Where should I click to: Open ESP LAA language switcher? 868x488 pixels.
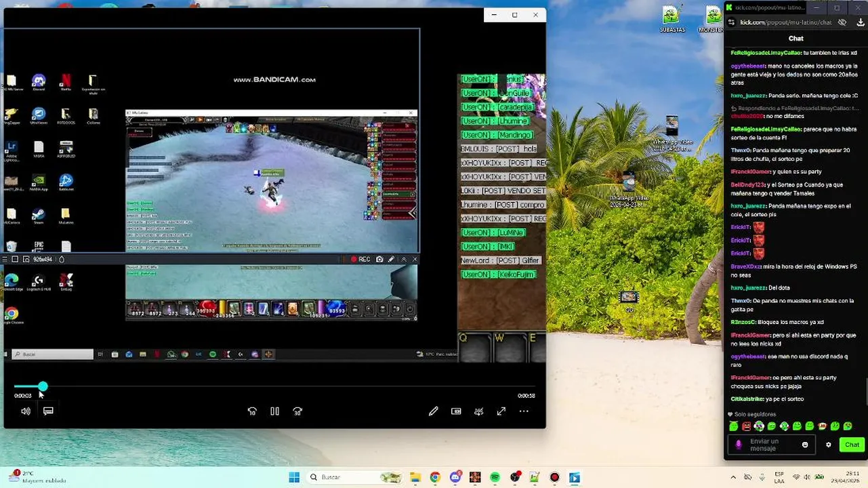pos(779,477)
